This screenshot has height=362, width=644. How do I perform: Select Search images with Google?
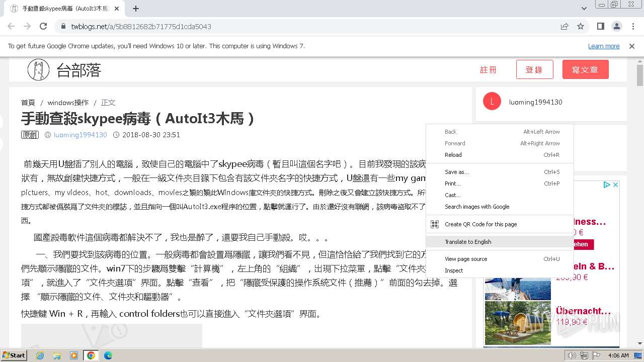pos(500,207)
